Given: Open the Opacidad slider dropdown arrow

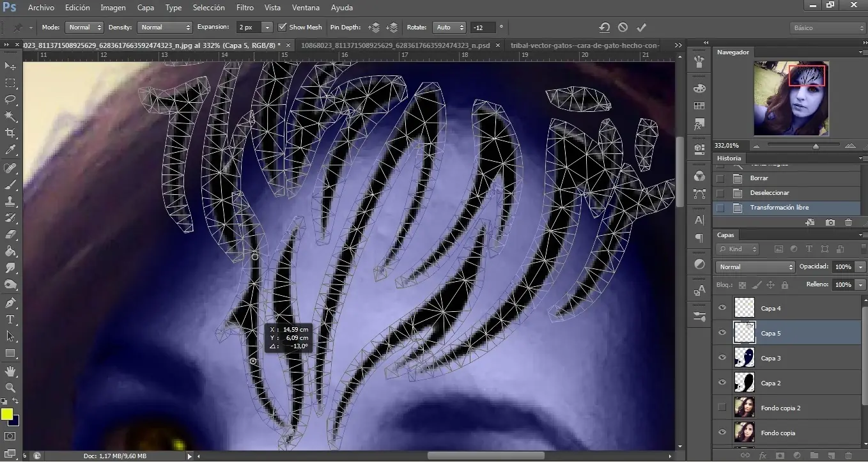Looking at the screenshot, I should click(860, 267).
